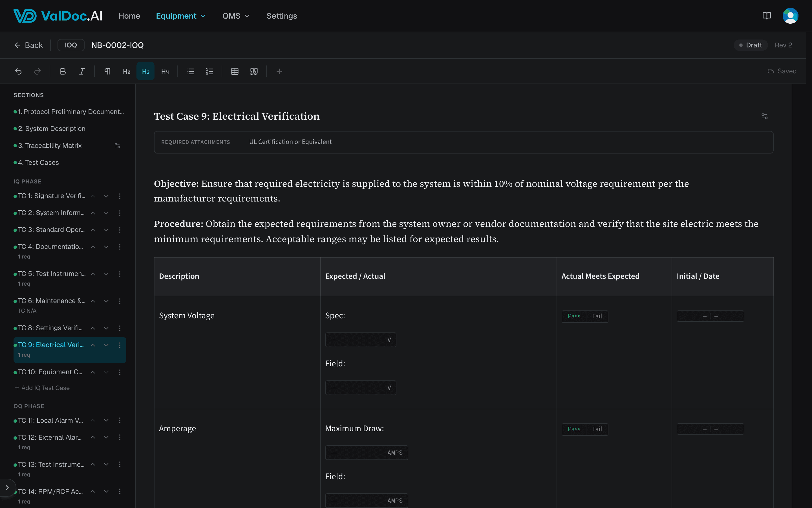
Task: Open more options for TC 9
Action: click(120, 345)
